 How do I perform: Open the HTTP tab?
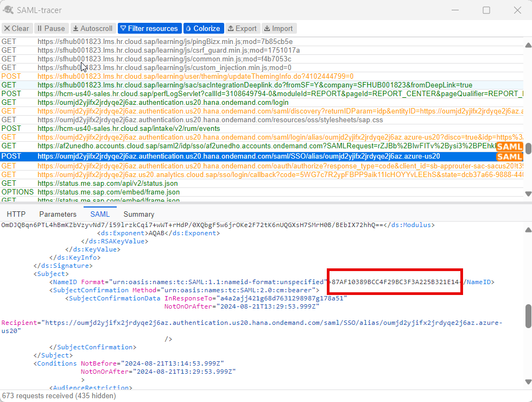16,214
